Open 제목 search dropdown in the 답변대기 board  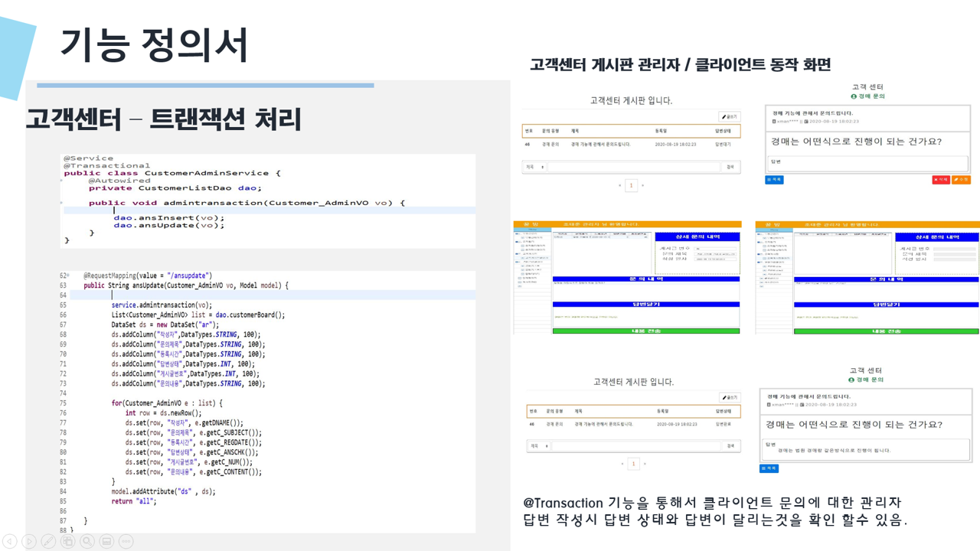pyautogui.click(x=534, y=167)
